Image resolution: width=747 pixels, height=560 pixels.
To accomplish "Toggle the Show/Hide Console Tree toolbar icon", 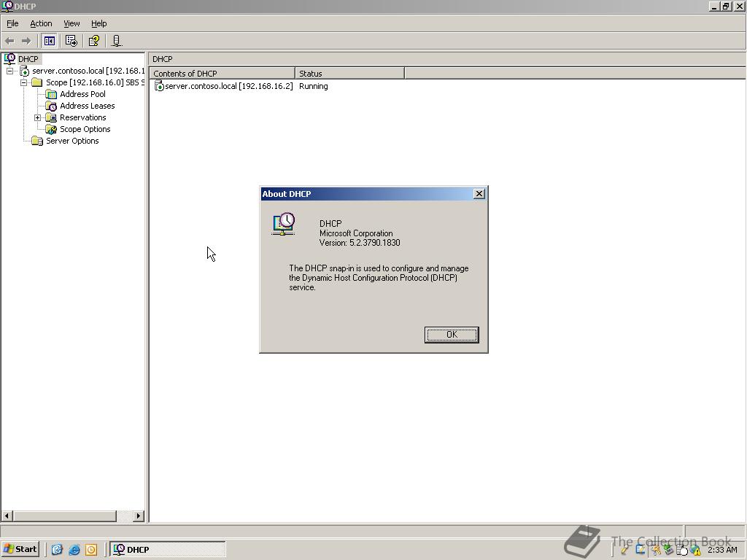I will point(49,41).
